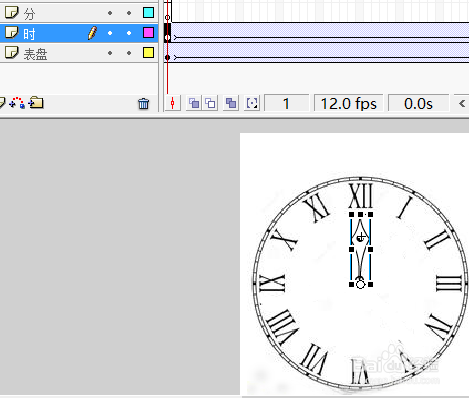The height and width of the screenshot is (398, 469).
Task: Click the Add Motion Guide icon
Action: pyautogui.click(x=17, y=103)
